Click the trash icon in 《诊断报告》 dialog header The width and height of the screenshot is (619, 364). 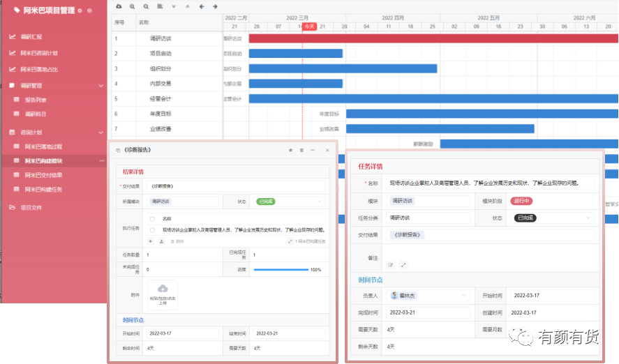click(302, 150)
